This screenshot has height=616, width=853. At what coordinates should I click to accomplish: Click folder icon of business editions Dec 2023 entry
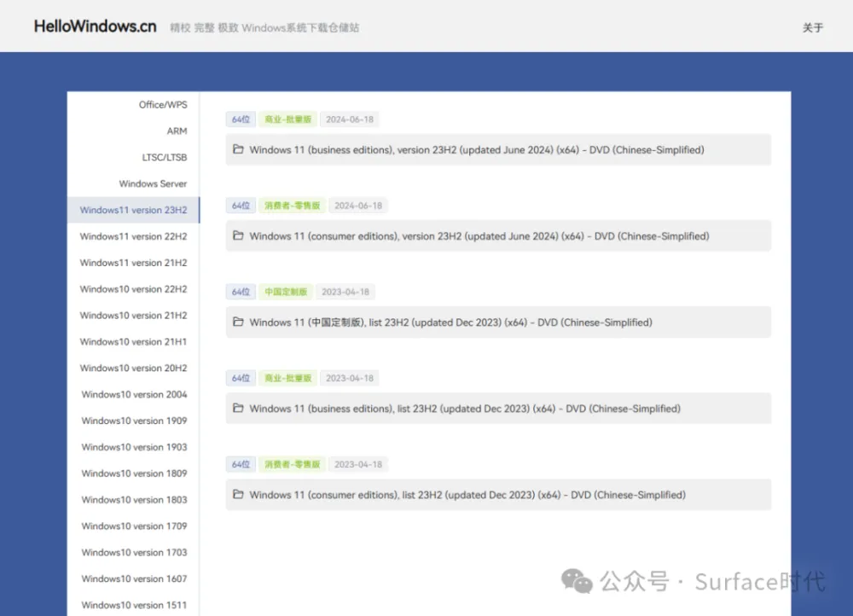[x=238, y=409]
